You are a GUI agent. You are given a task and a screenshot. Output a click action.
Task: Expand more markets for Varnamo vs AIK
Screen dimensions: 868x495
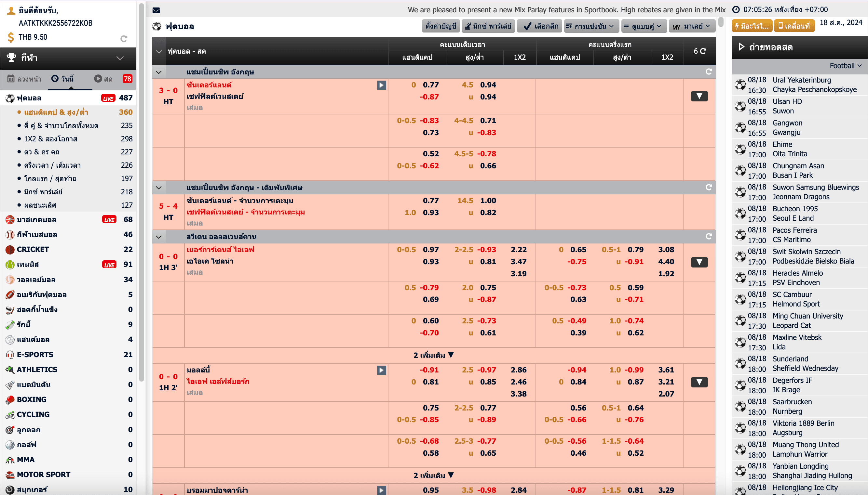tap(699, 262)
